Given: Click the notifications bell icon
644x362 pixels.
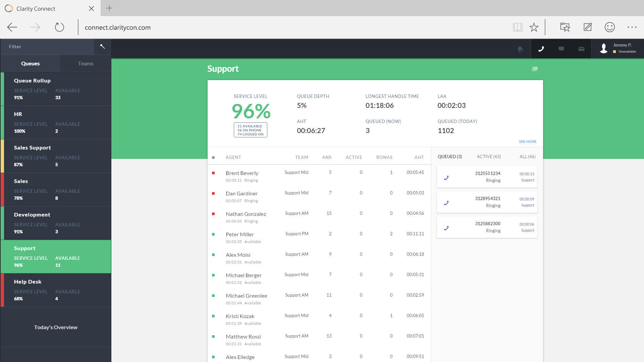Looking at the screenshot, I should click(520, 49).
